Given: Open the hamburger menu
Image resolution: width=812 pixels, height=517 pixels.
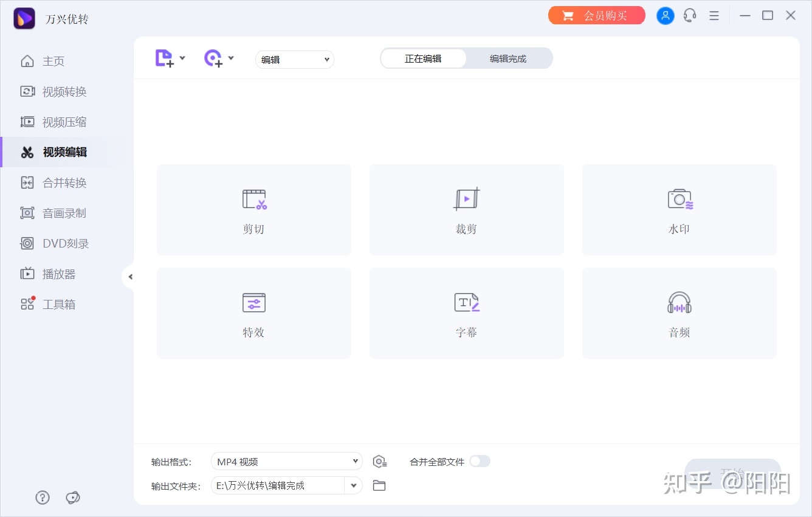Looking at the screenshot, I should [714, 15].
